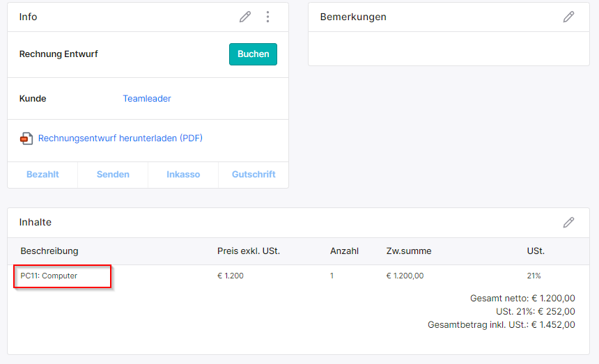This screenshot has height=364, width=599.
Task: Select the Gutschrift tab
Action: 254,175
